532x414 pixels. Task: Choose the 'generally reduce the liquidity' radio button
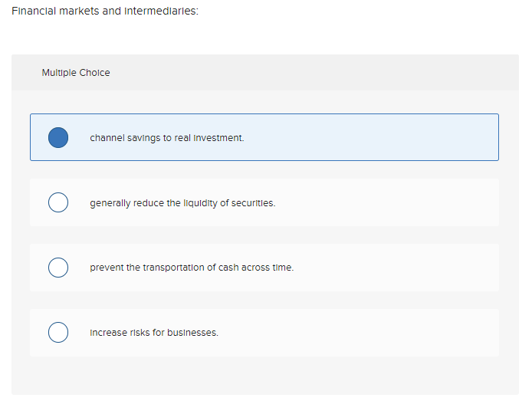point(58,202)
